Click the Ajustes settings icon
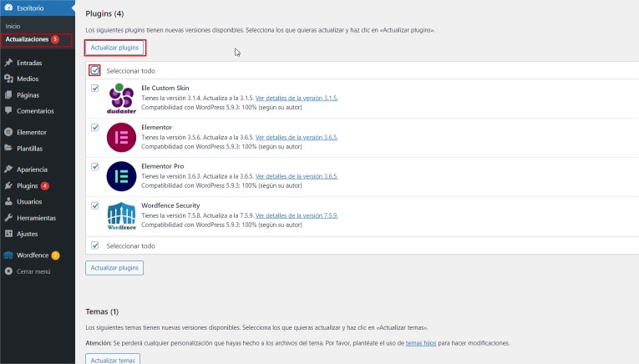639x364 pixels. coord(8,234)
